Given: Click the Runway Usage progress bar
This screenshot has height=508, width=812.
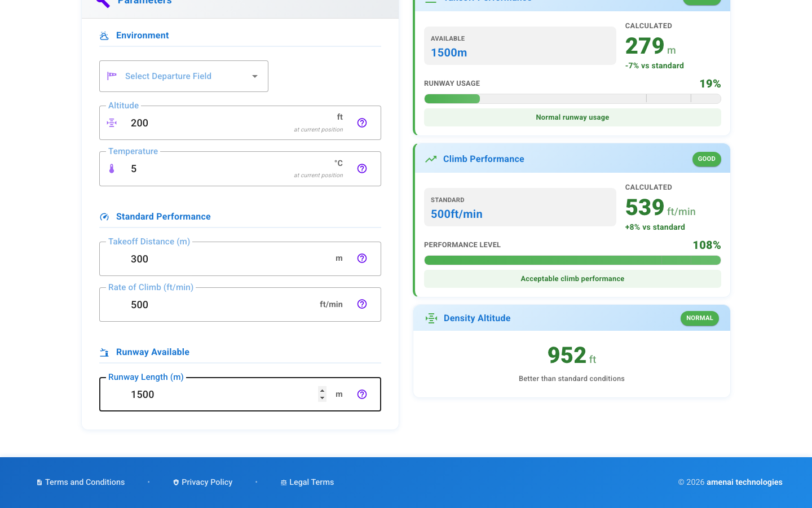Looking at the screenshot, I should pos(572,99).
